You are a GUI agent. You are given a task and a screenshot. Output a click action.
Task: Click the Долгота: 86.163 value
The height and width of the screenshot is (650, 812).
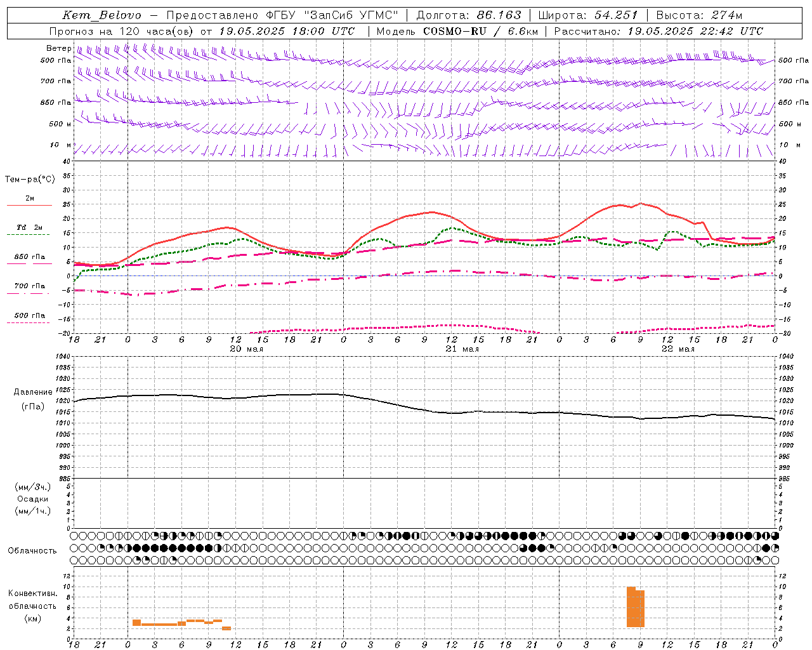(469, 15)
